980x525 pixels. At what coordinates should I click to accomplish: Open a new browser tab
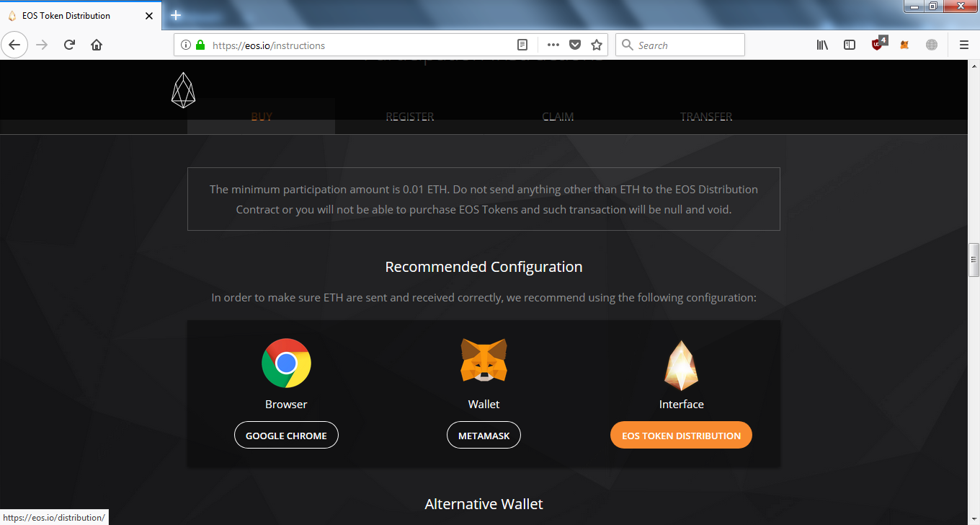tap(176, 15)
